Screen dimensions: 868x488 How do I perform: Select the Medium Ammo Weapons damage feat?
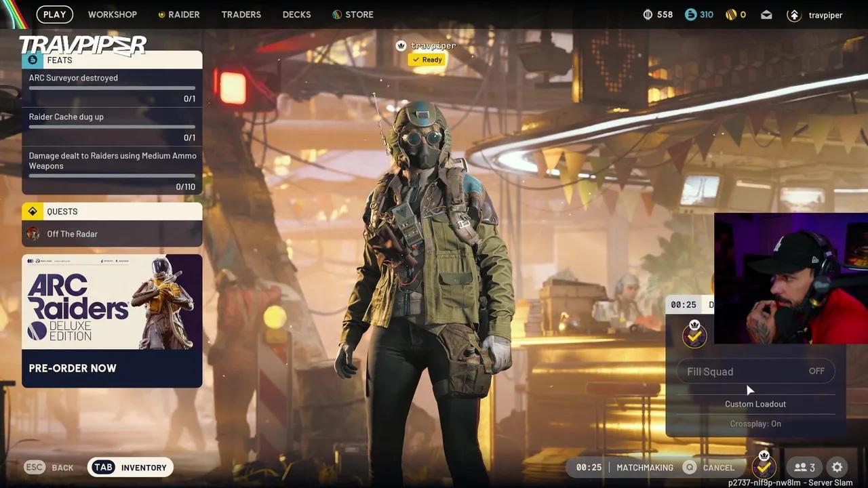(x=112, y=171)
